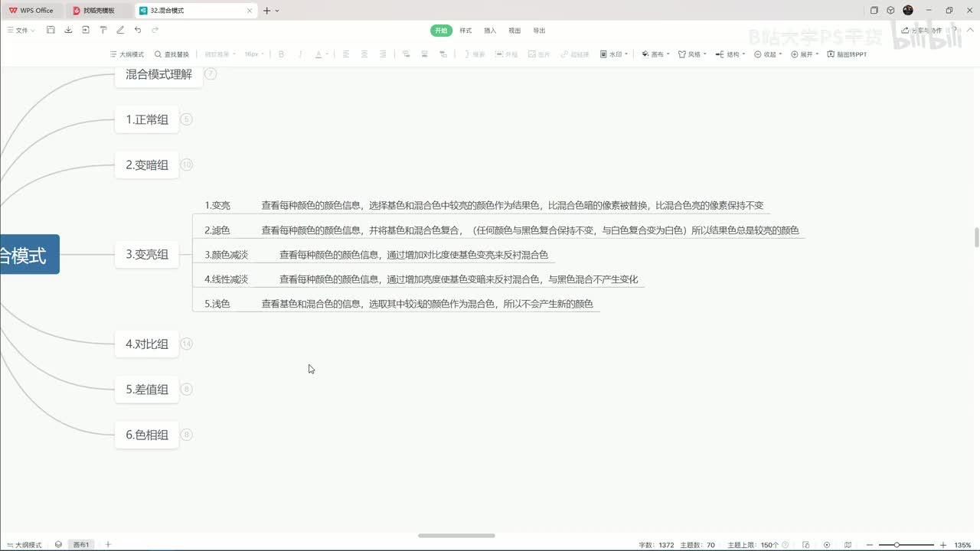This screenshot has width=980, height=551.
Task: Click the cube icon near avatar
Action: coord(890,10)
